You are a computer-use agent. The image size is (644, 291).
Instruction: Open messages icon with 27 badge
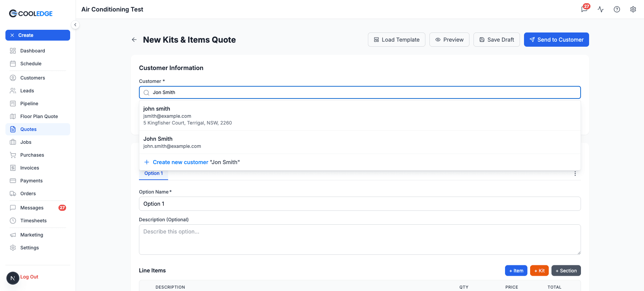[x=585, y=9]
